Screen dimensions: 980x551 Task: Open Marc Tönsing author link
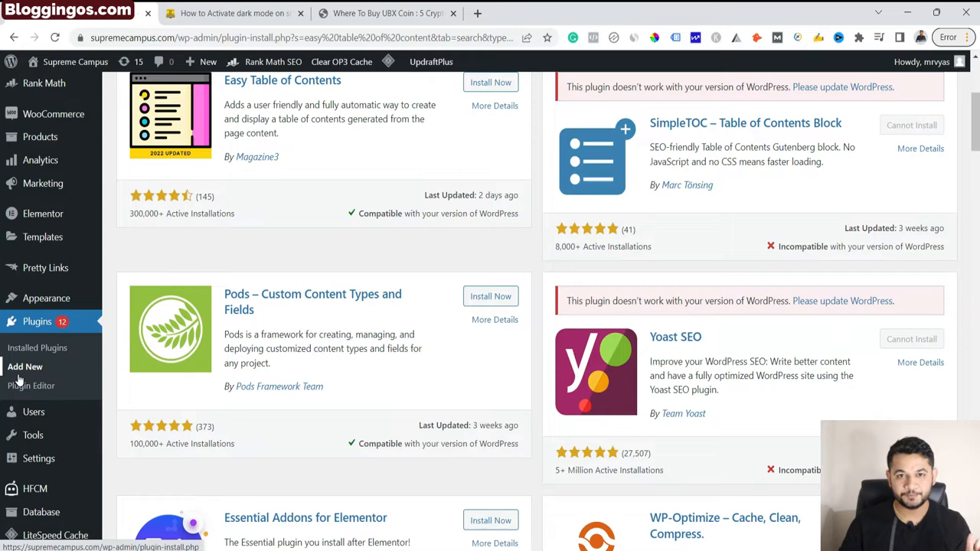687,185
